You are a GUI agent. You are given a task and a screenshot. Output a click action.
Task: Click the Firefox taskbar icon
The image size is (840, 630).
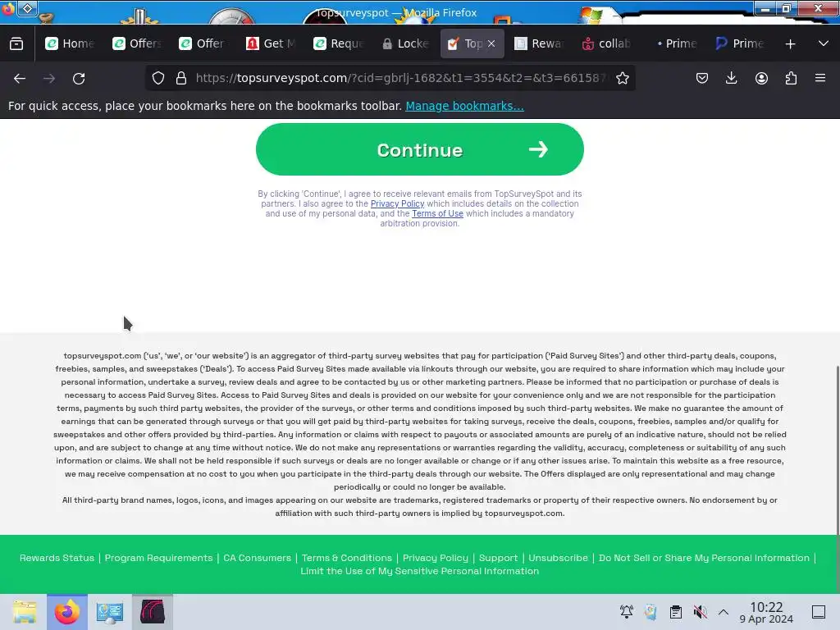pos(67,612)
